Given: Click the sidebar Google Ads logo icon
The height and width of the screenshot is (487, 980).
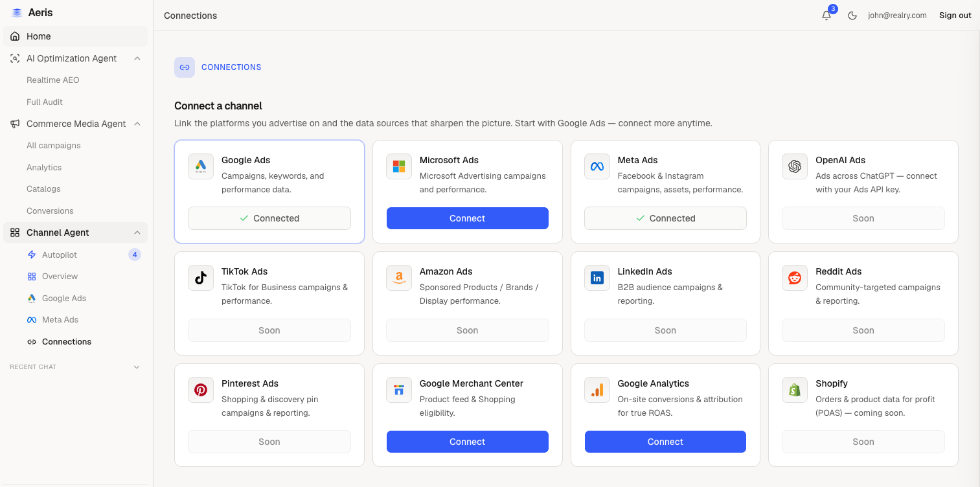Looking at the screenshot, I should tap(32, 299).
